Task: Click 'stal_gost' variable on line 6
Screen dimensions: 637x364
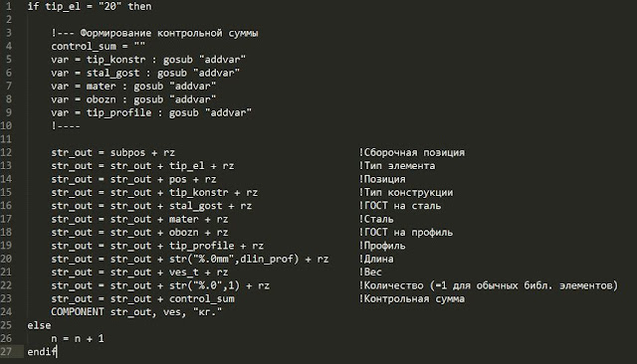Action: 112,73
